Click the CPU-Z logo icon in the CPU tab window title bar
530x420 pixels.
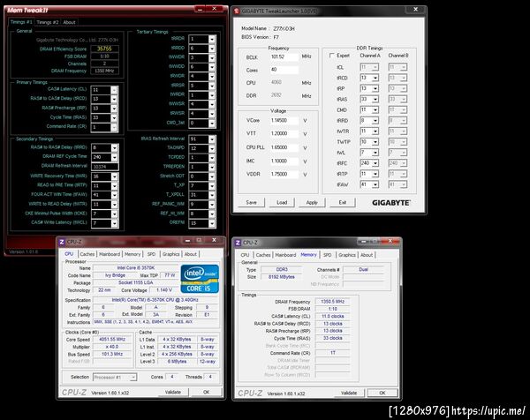[x=62, y=242]
